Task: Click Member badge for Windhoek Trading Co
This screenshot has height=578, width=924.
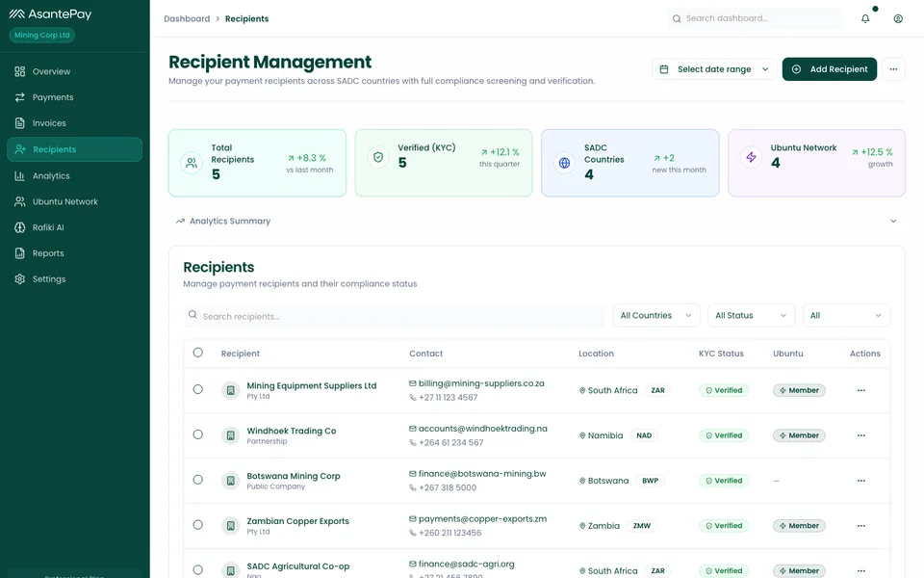Action: pyautogui.click(x=799, y=435)
